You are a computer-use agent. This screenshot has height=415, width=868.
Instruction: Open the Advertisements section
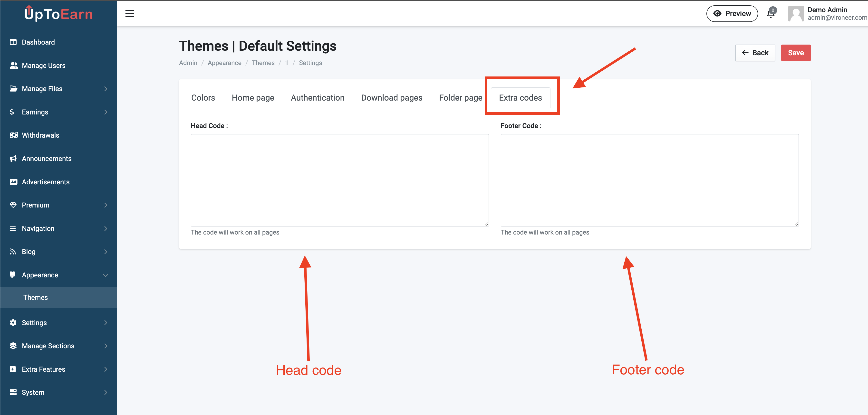46,182
